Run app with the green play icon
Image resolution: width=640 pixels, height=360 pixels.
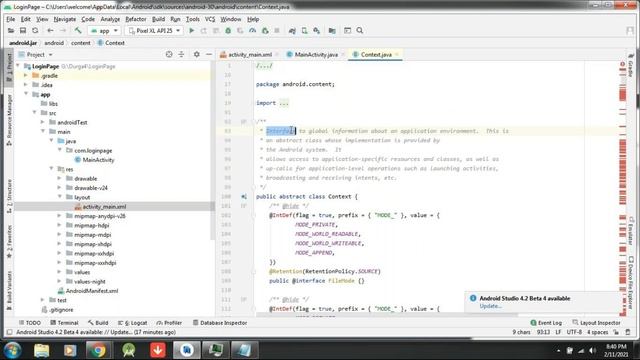click(x=191, y=31)
